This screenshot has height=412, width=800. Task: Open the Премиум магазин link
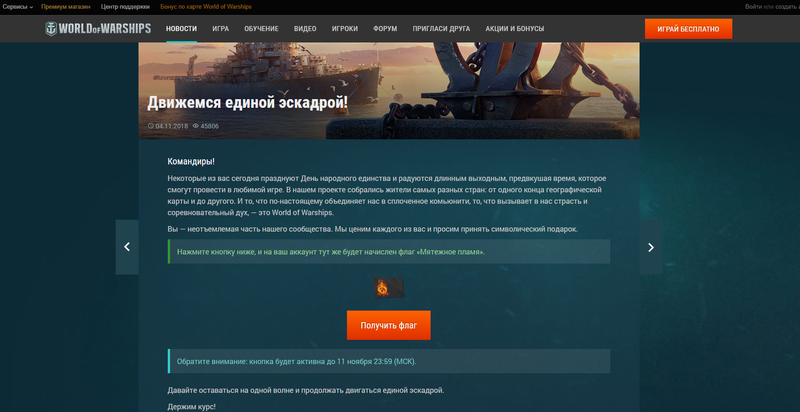click(x=66, y=6)
